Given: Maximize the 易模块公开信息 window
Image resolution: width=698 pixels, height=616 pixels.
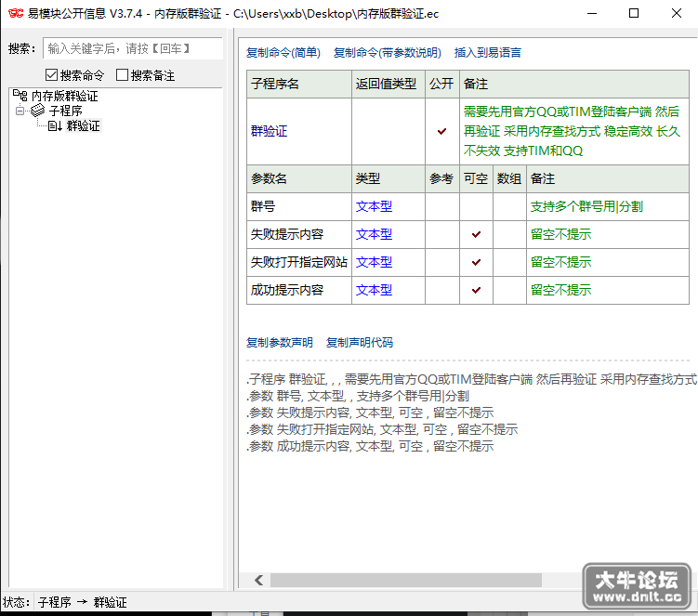Looking at the screenshot, I should (634, 13).
